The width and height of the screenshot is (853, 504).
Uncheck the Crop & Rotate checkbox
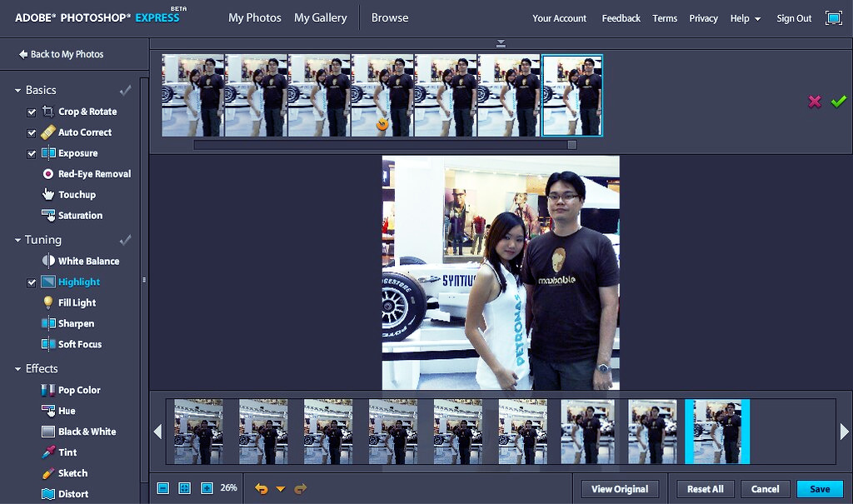(x=32, y=112)
